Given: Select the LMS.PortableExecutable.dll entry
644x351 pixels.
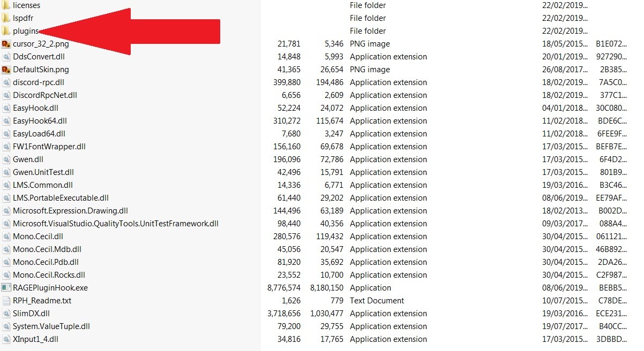Looking at the screenshot, I should (61, 198).
